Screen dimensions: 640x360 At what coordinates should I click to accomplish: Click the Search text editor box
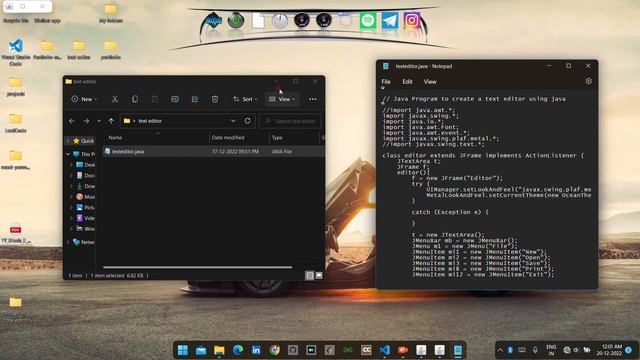tap(290, 121)
